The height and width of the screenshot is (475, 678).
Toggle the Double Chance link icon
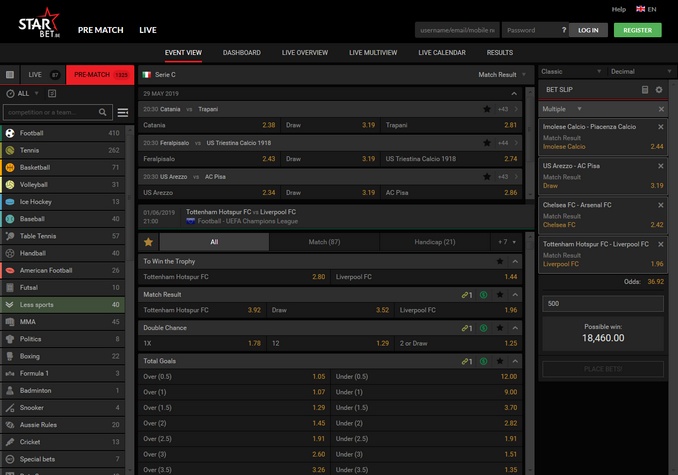(467, 328)
